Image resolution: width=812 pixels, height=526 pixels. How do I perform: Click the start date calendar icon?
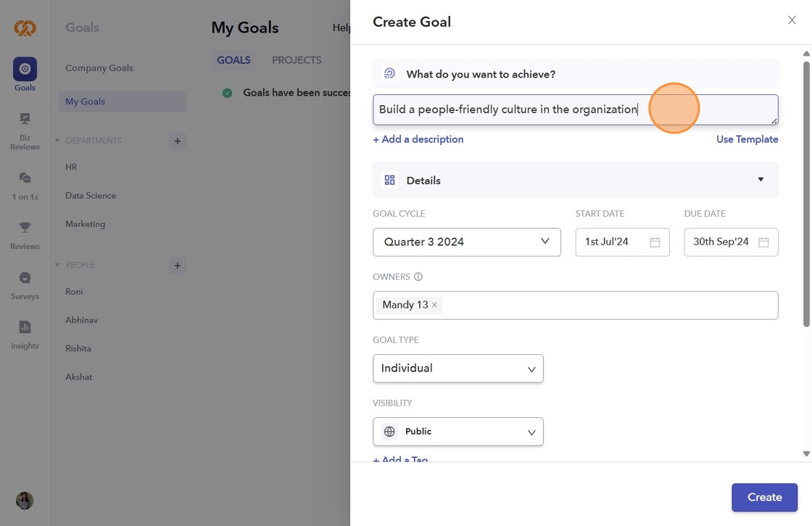pos(655,242)
